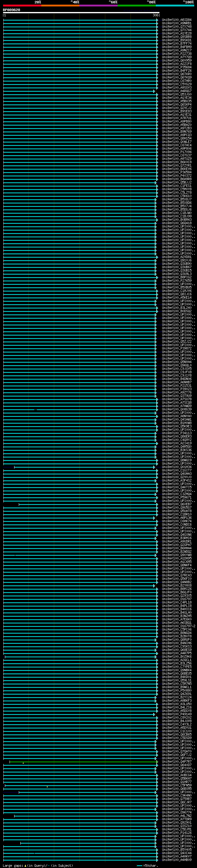Viewport: 197px width, 868px height.
Task: Select hit label UniRef100_A2VD81
Action: point(176,257)
